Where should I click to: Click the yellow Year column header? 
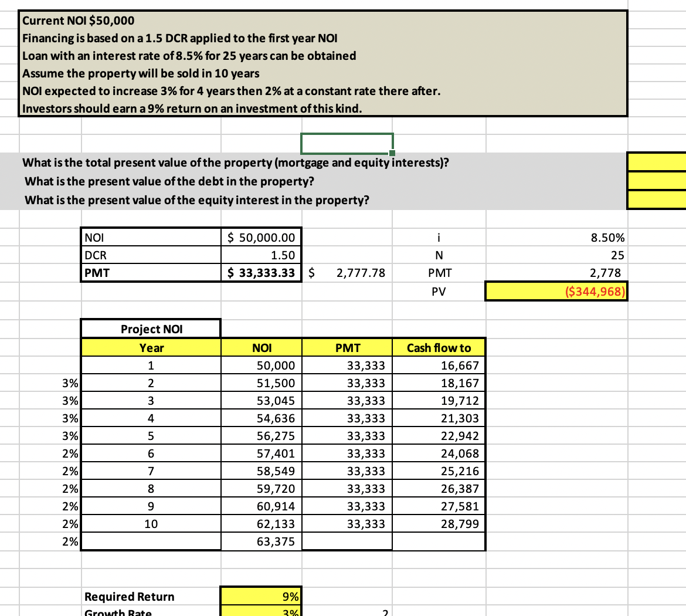coord(150,347)
